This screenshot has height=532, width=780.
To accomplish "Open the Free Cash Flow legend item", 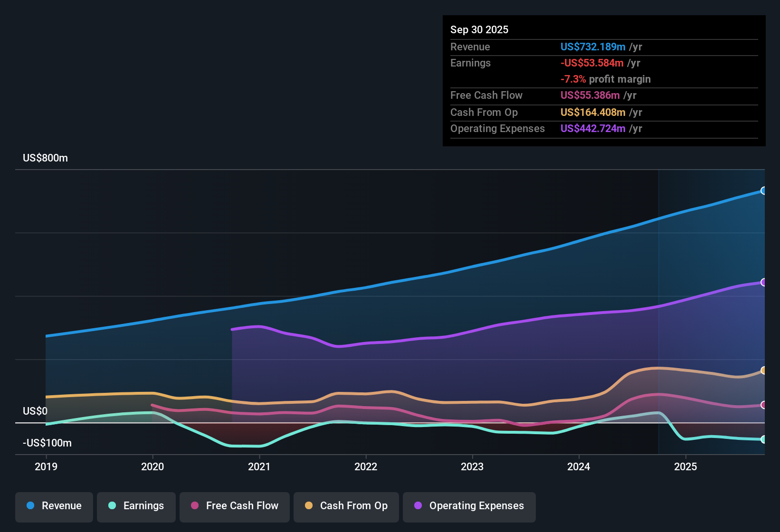I will click(234, 506).
